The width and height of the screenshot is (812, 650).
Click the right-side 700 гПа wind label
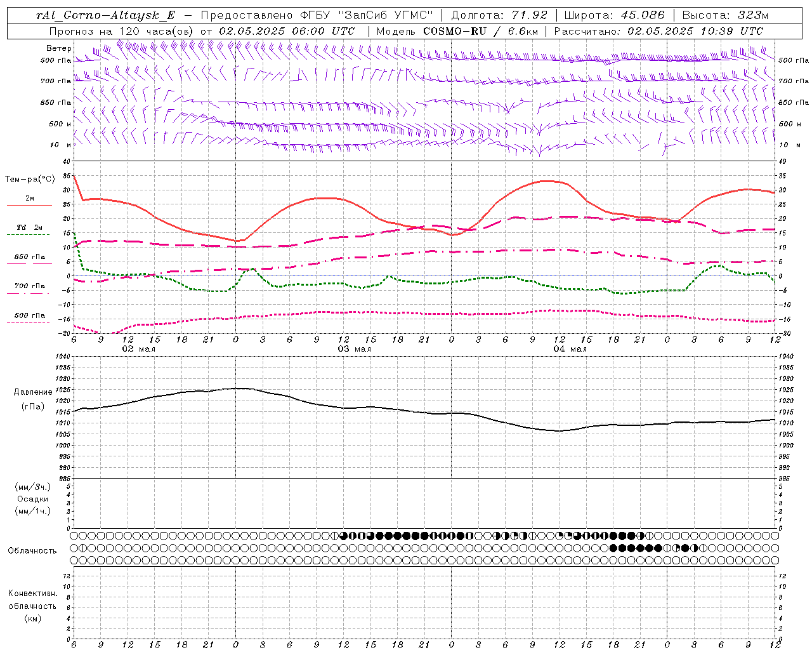coord(794,81)
